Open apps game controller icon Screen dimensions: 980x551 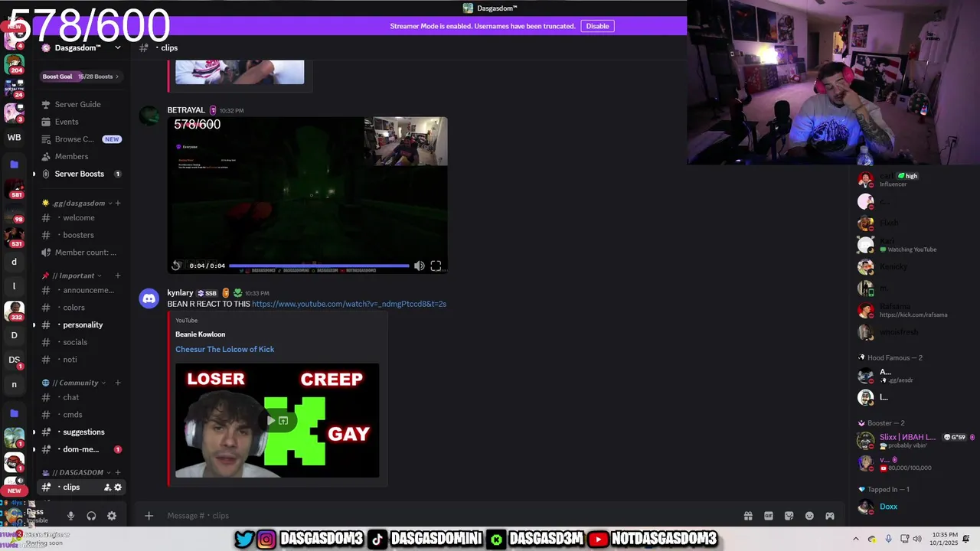pyautogui.click(x=830, y=516)
